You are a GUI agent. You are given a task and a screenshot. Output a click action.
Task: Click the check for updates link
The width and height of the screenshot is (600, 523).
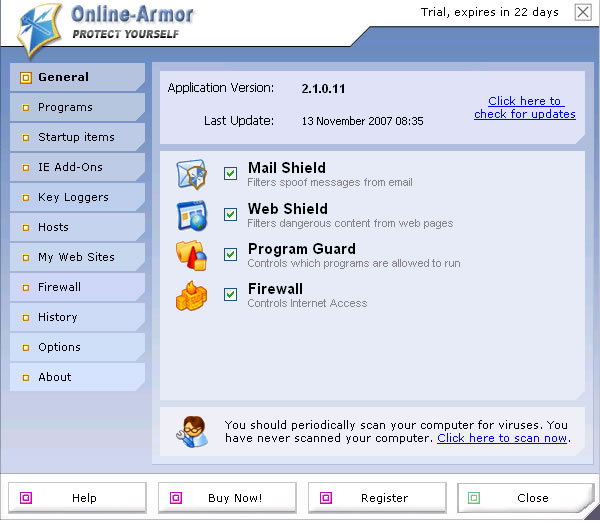pos(525,108)
